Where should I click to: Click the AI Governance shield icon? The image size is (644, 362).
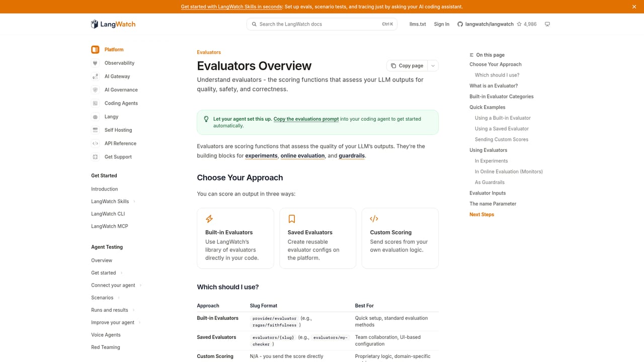pos(95,90)
